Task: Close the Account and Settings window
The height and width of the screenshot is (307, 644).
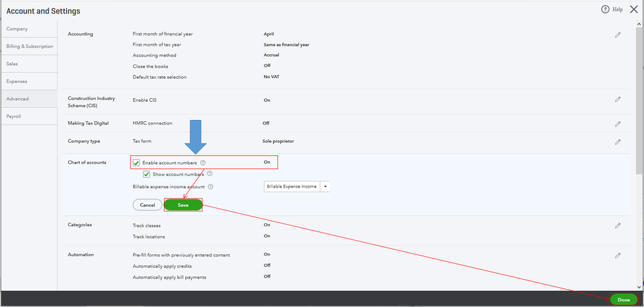Action: (634, 10)
